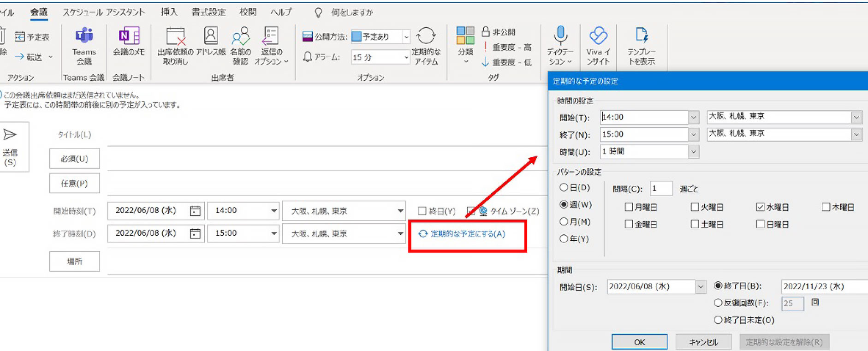Expand the 開始(T) time dropdown

(x=694, y=117)
